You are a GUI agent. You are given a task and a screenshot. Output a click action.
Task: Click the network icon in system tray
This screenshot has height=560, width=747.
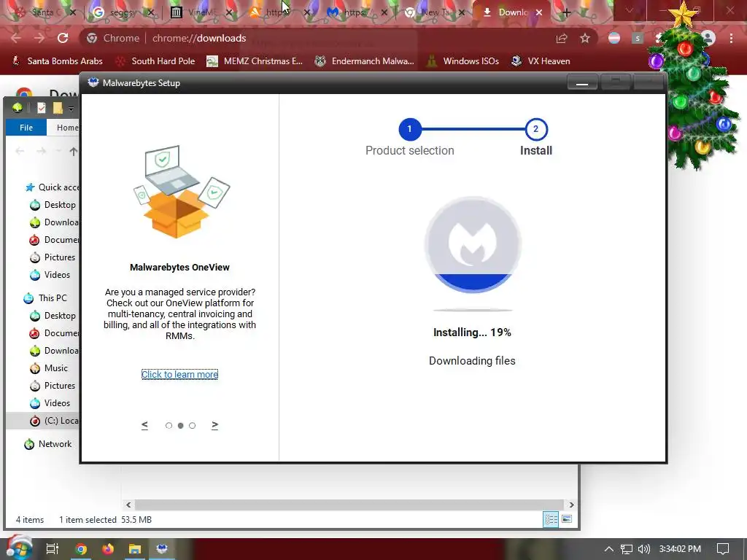627,549
